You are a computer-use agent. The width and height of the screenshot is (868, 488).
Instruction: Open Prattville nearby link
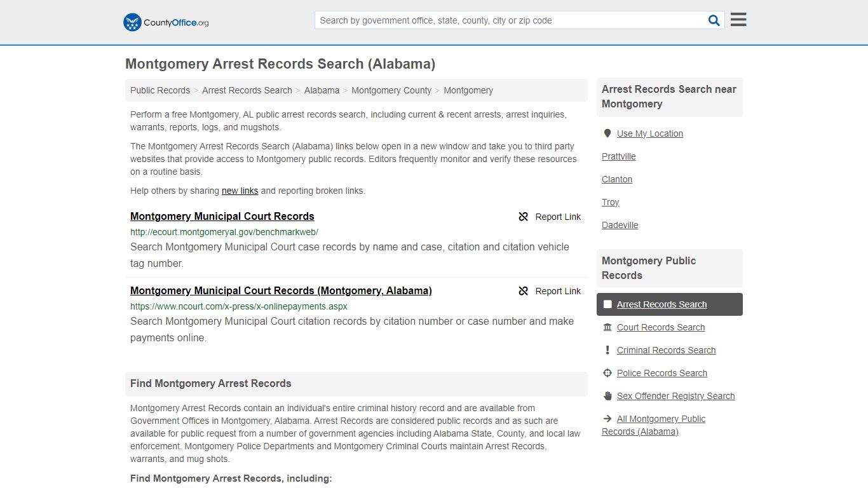tap(619, 156)
